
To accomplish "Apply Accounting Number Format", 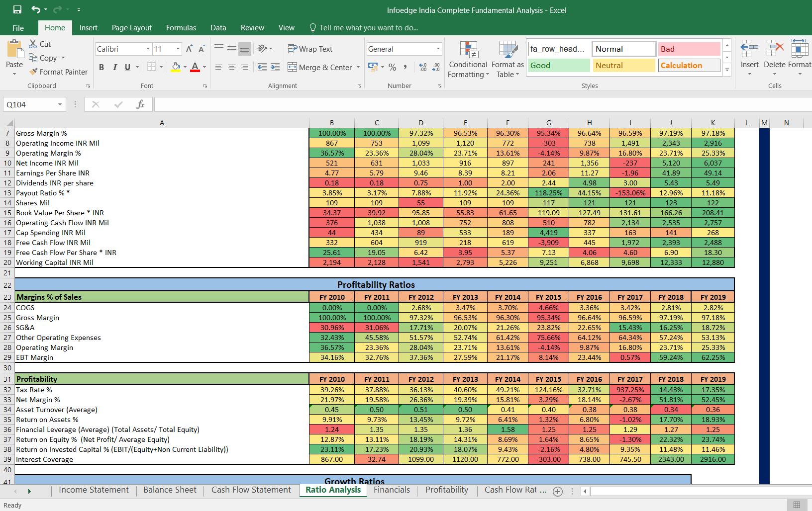I will (373, 67).
